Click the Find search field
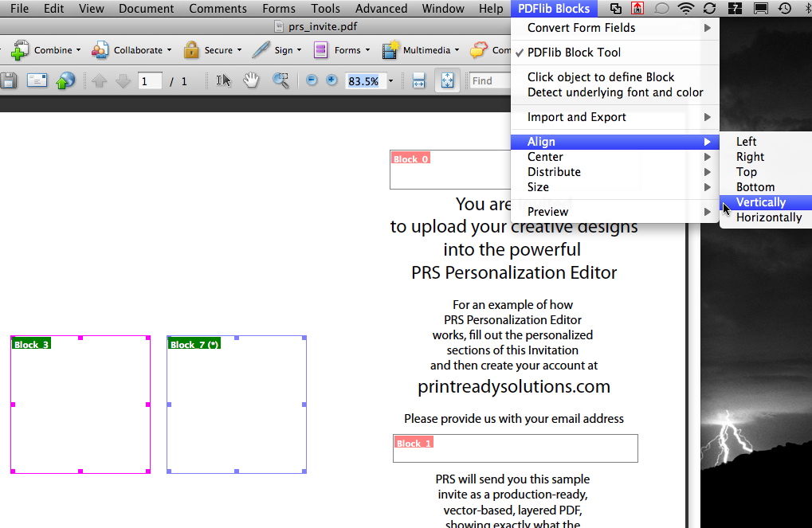This screenshot has height=528, width=812. (x=490, y=80)
